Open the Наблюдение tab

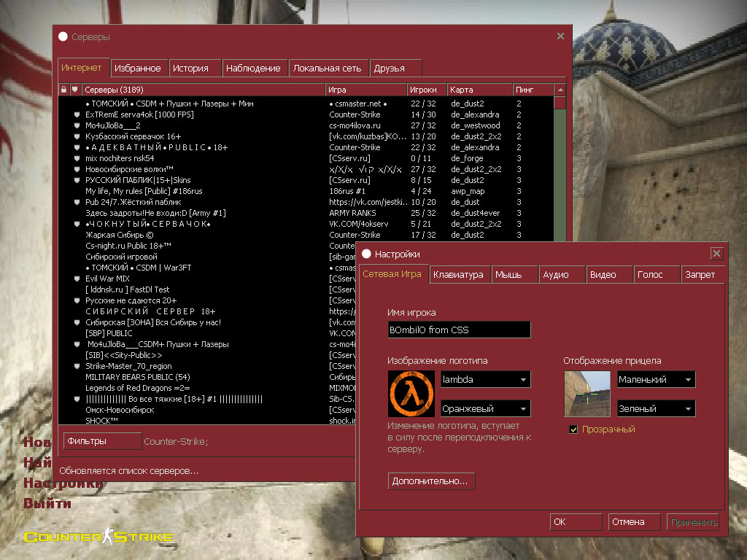255,68
